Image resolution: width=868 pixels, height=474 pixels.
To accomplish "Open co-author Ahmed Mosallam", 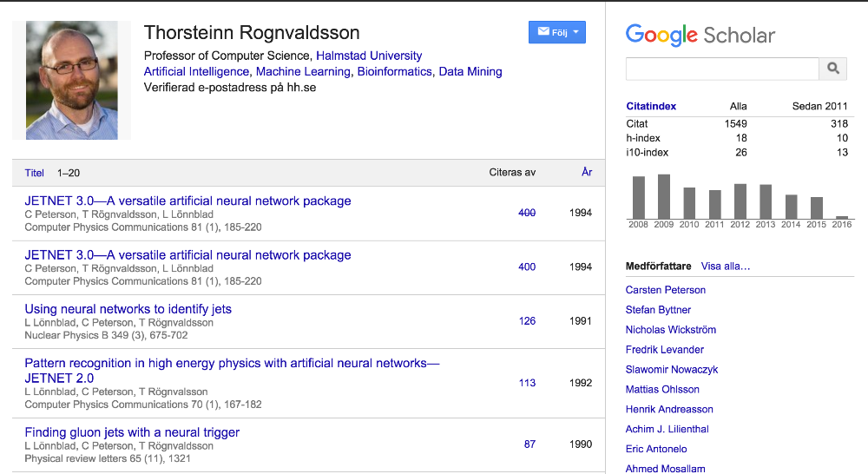I will [666, 469].
